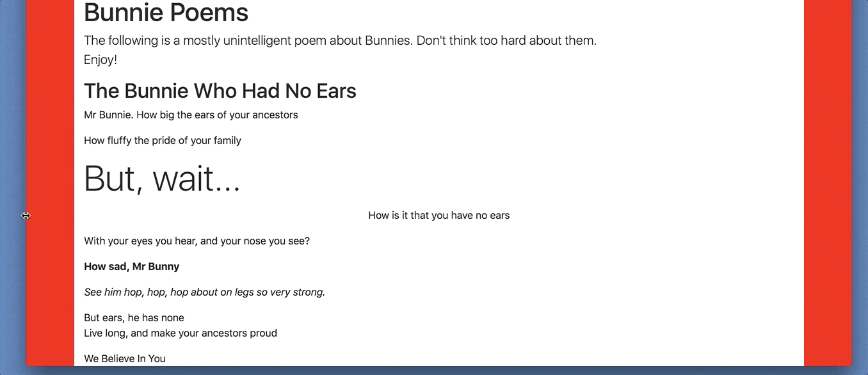Click the window's left edge at resize cursor
868x375 pixels.
click(x=26, y=216)
